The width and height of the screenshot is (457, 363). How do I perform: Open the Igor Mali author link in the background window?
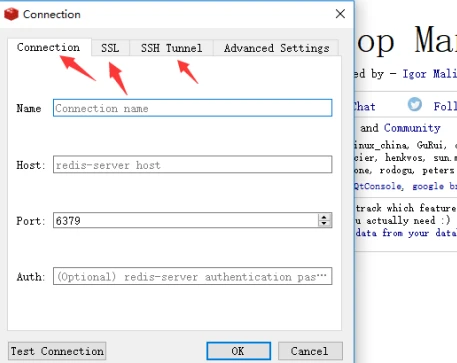click(x=430, y=74)
